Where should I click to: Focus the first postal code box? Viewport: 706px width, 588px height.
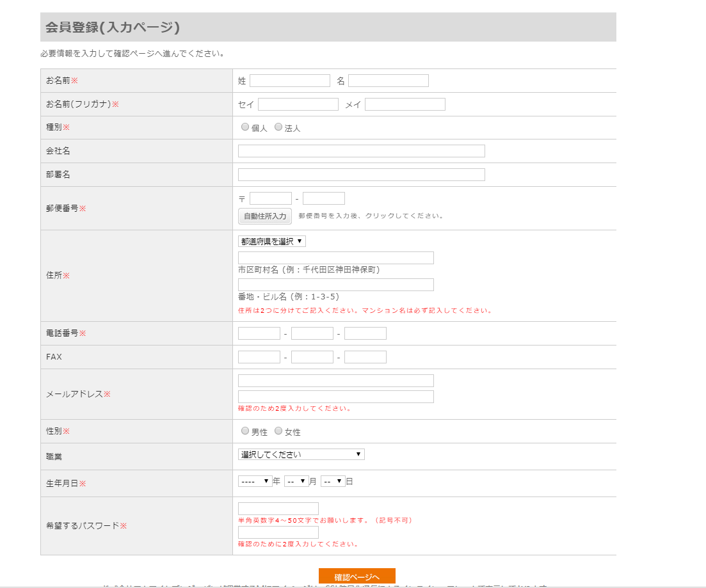[x=271, y=198]
